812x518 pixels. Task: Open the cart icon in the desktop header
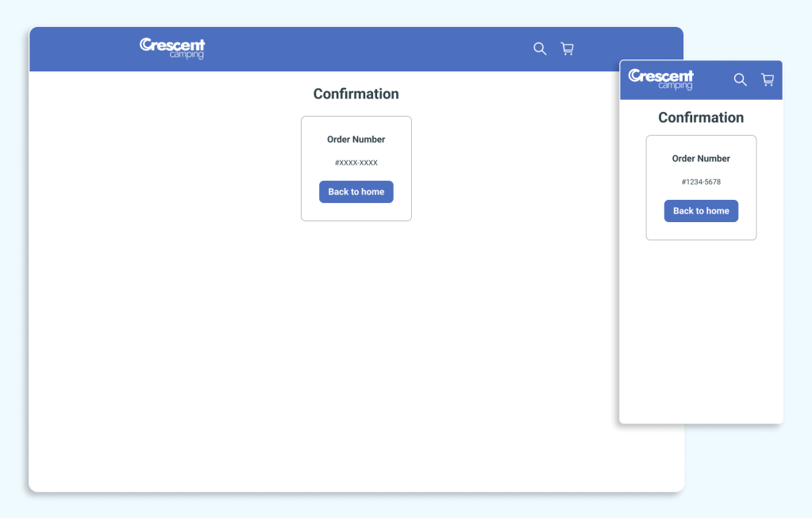pos(567,48)
